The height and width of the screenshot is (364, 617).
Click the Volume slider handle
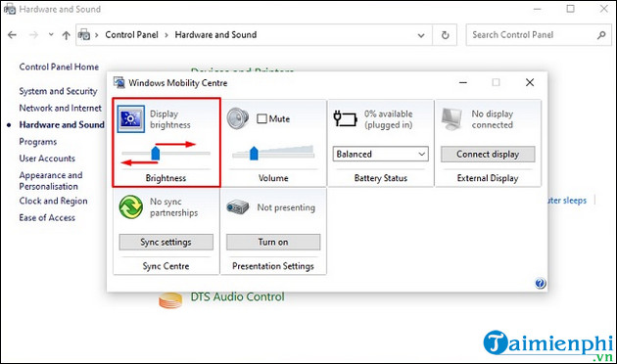click(x=254, y=153)
